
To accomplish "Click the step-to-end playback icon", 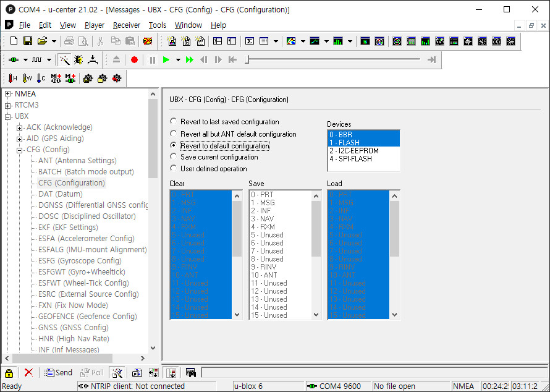I will click(x=431, y=59).
